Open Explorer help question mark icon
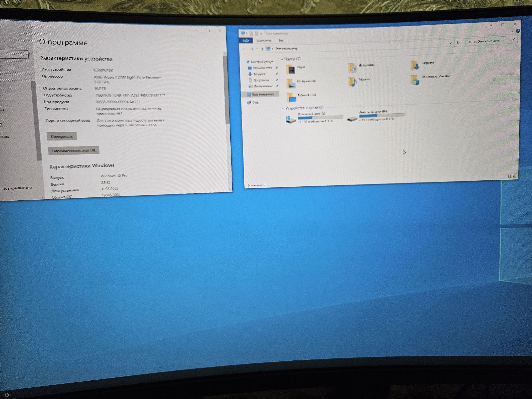 click(x=518, y=31)
